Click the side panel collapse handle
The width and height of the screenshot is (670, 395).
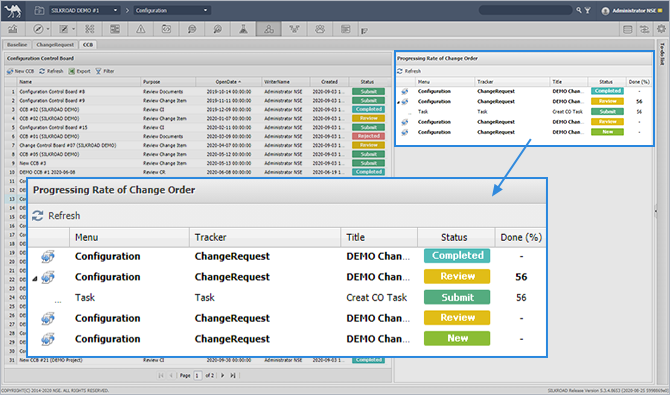655,211
